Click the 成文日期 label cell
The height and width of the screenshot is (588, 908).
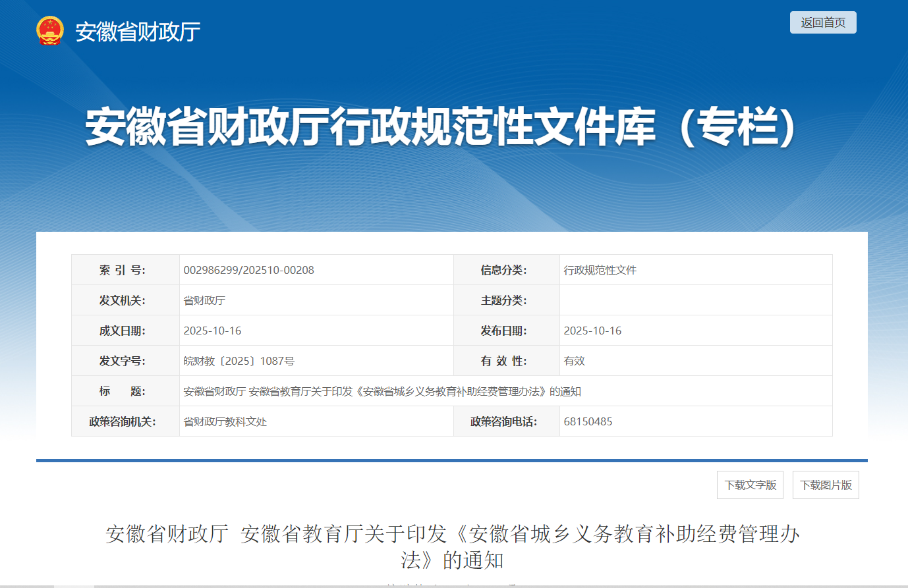point(125,331)
